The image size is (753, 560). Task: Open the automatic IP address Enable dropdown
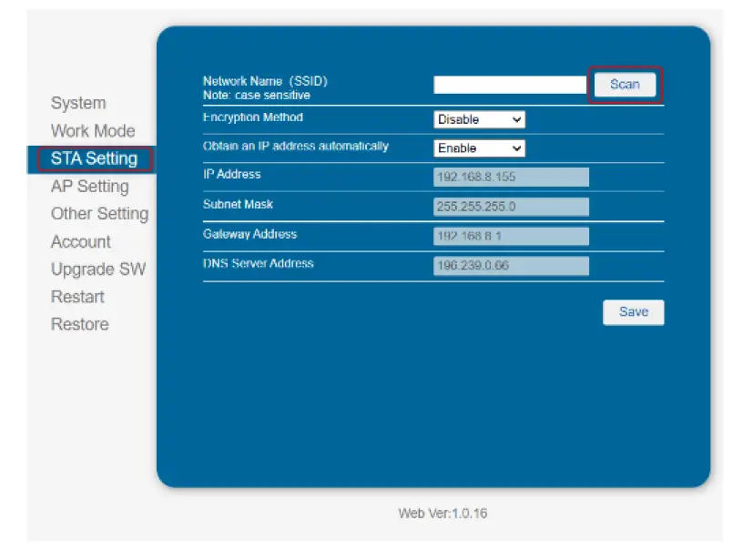pyautogui.click(x=479, y=148)
